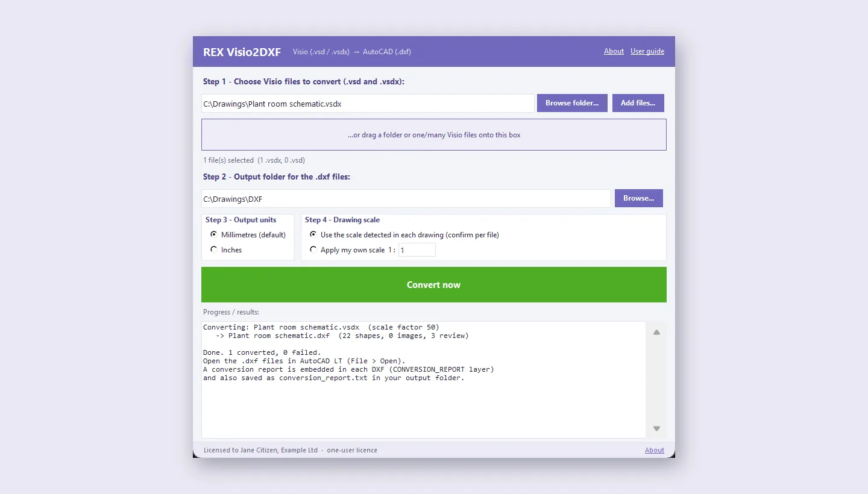Click the 'Step 1 - Choose Visio files' heading

pyautogui.click(x=304, y=81)
